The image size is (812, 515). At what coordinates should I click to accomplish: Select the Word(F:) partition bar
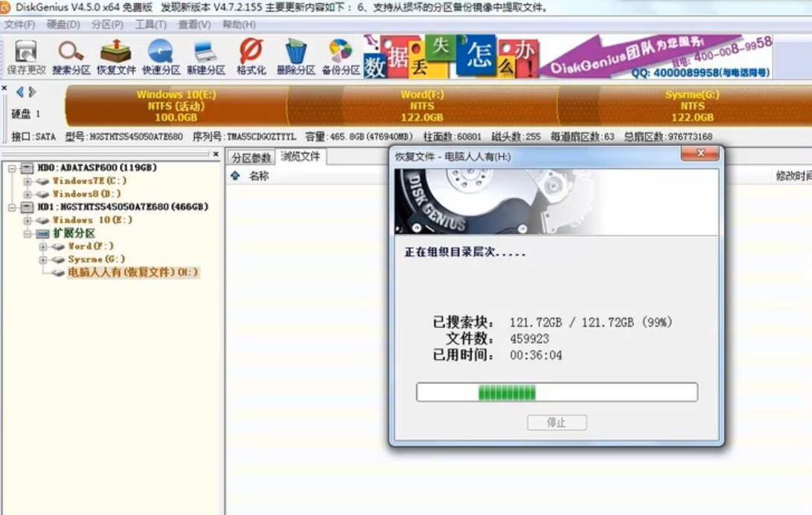[422, 106]
